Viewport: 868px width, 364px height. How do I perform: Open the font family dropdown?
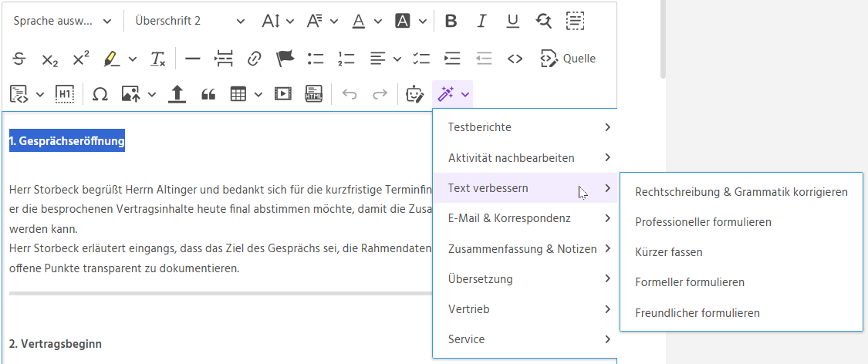point(323,21)
